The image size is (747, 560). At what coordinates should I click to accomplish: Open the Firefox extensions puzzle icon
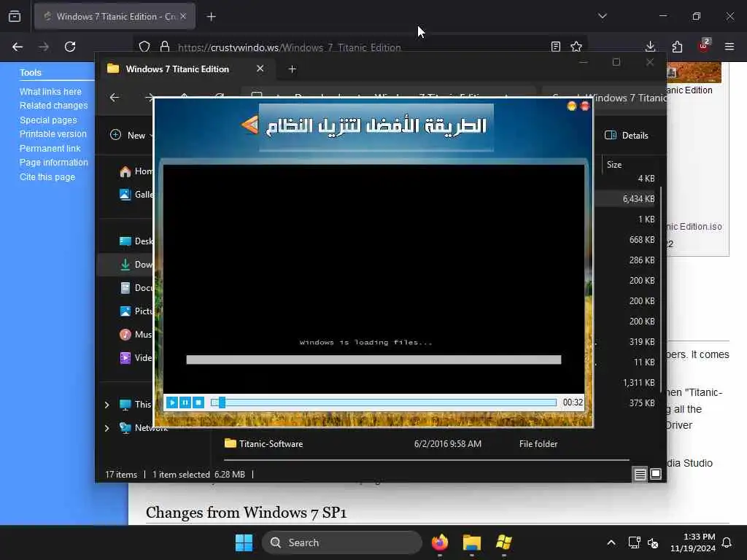coord(677,47)
